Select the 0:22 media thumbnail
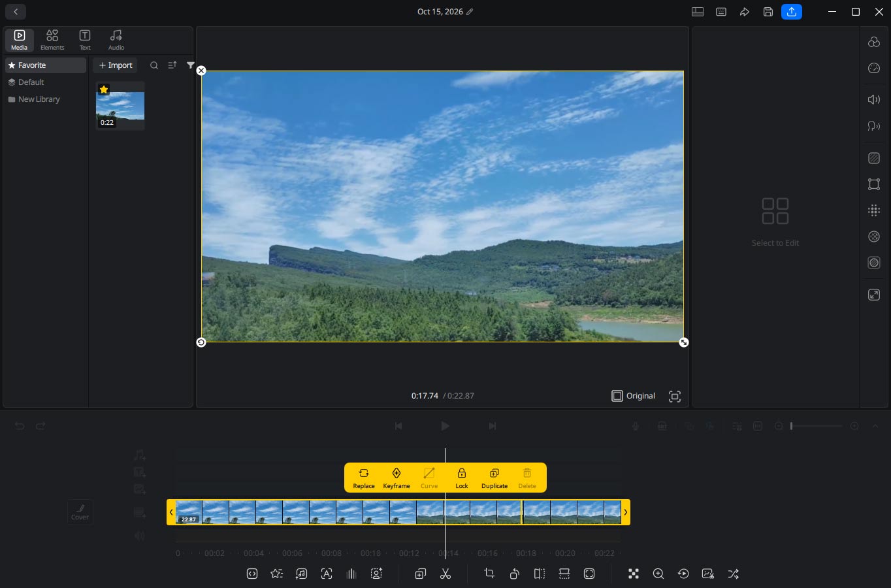Image resolution: width=891 pixels, height=588 pixels. 120,106
